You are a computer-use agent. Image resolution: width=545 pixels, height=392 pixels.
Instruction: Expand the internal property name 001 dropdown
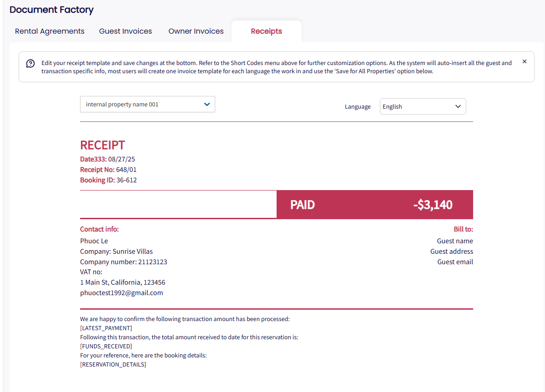tap(147, 104)
